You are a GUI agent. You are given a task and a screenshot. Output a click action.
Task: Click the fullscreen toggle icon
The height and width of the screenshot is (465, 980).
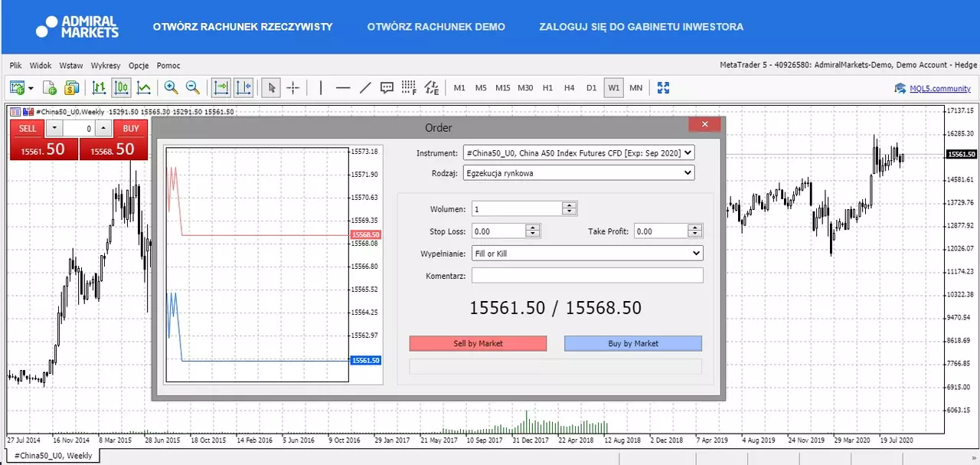click(663, 87)
